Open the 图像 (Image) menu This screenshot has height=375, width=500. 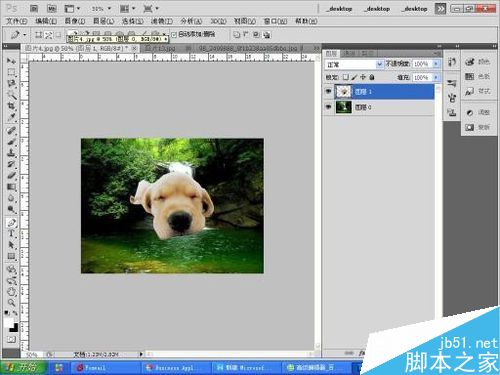(75, 21)
